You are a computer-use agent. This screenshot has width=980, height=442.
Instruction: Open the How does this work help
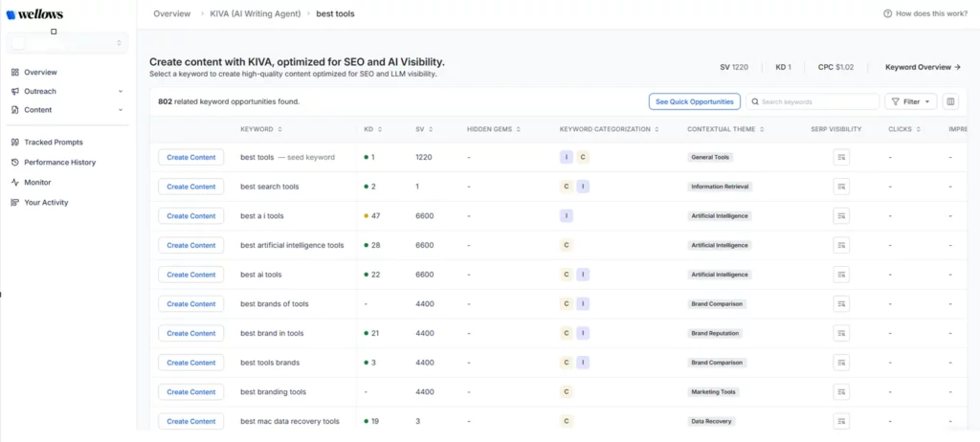[x=925, y=13]
